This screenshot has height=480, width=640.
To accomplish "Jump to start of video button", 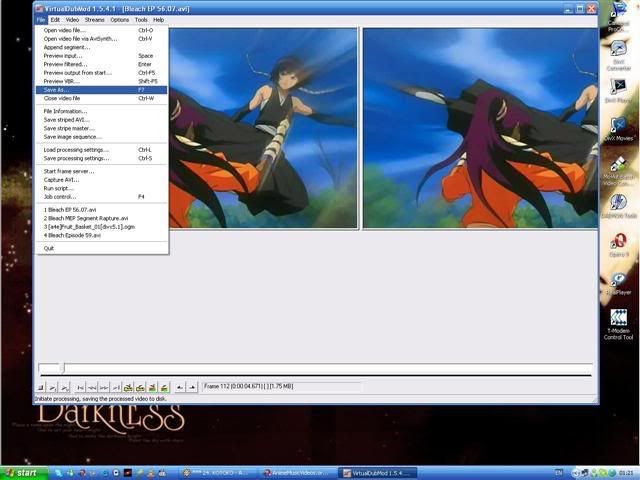I will pos(80,387).
